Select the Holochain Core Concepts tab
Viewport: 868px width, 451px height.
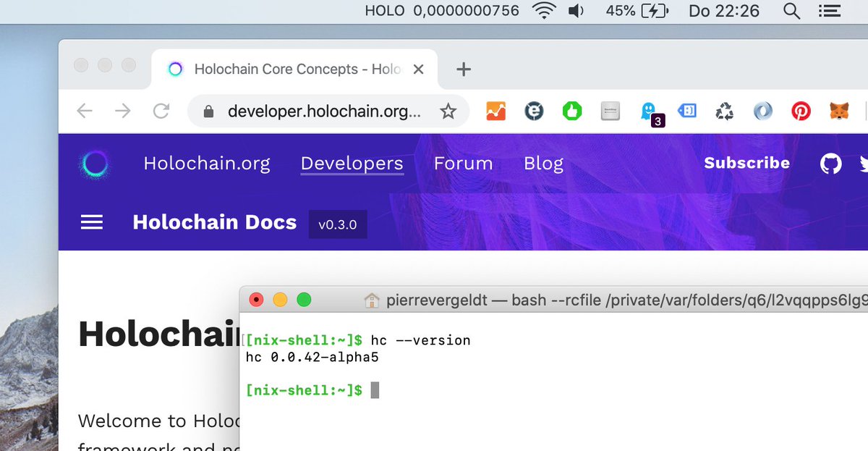click(x=294, y=69)
